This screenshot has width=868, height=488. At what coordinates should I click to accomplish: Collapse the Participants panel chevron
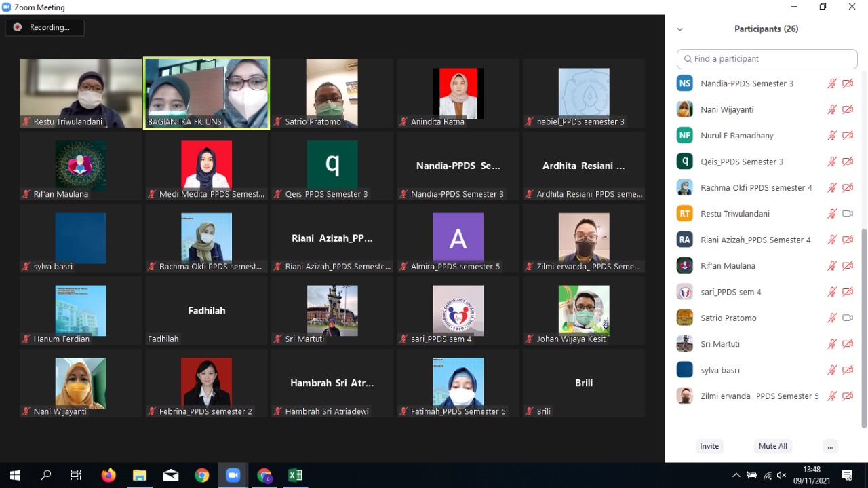tap(679, 29)
